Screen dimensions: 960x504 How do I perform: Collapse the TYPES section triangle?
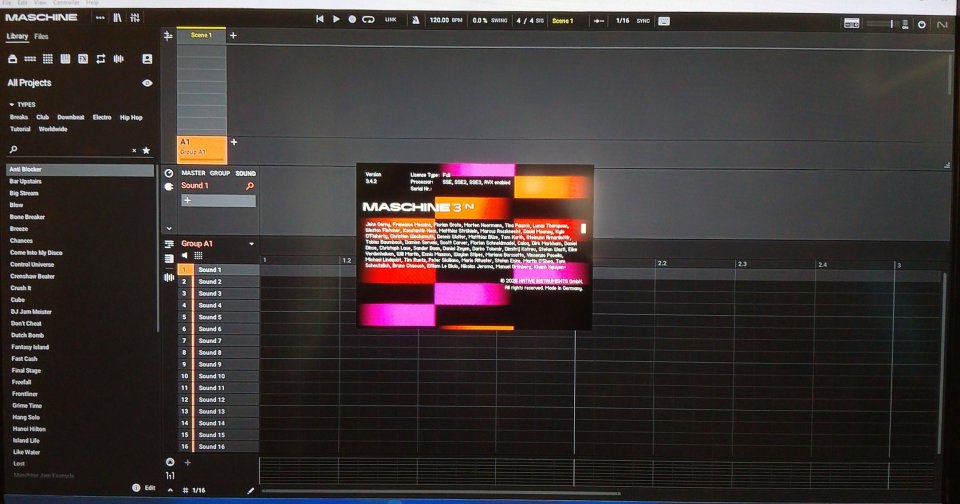coord(12,105)
